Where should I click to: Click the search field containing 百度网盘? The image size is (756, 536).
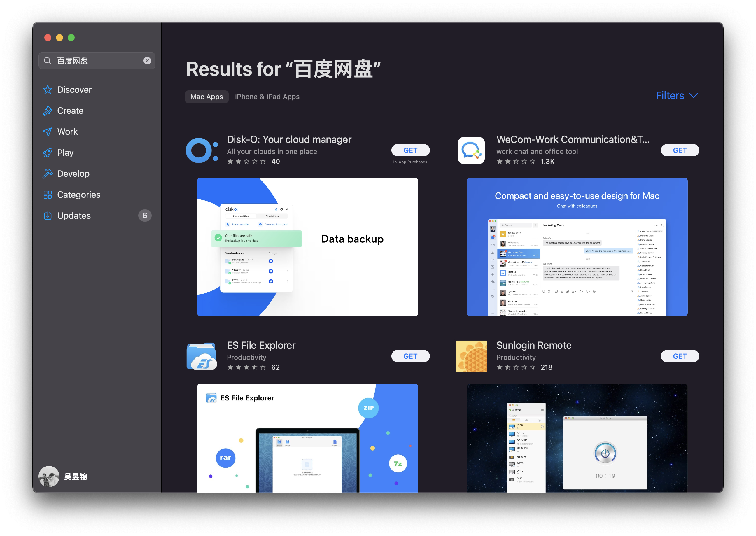(x=97, y=61)
